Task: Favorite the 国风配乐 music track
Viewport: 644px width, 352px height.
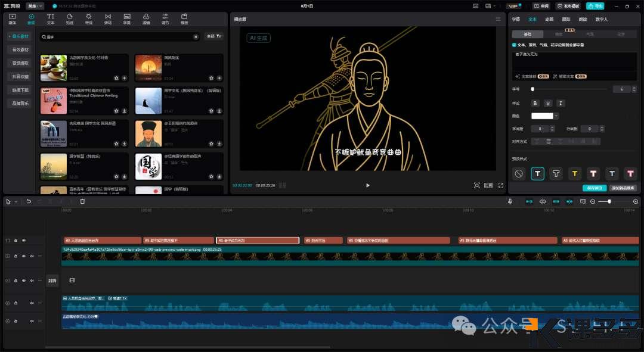Action: (212, 78)
